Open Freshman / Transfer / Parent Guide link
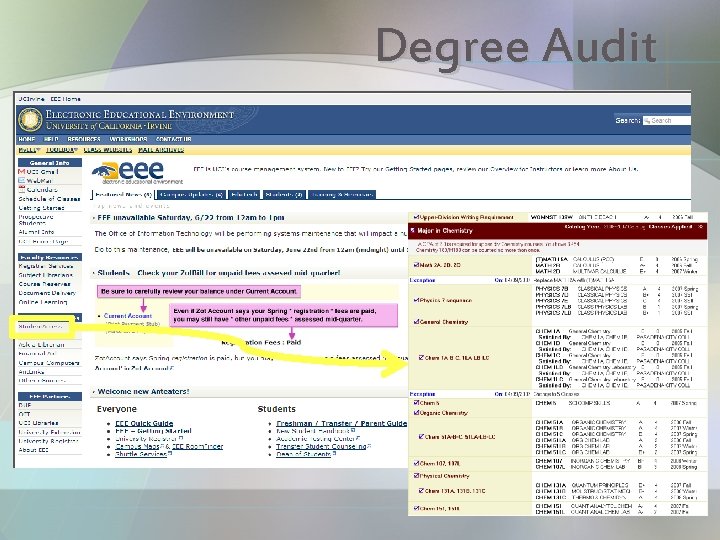Image resolution: width=720 pixels, height=540 pixels. pos(341,423)
